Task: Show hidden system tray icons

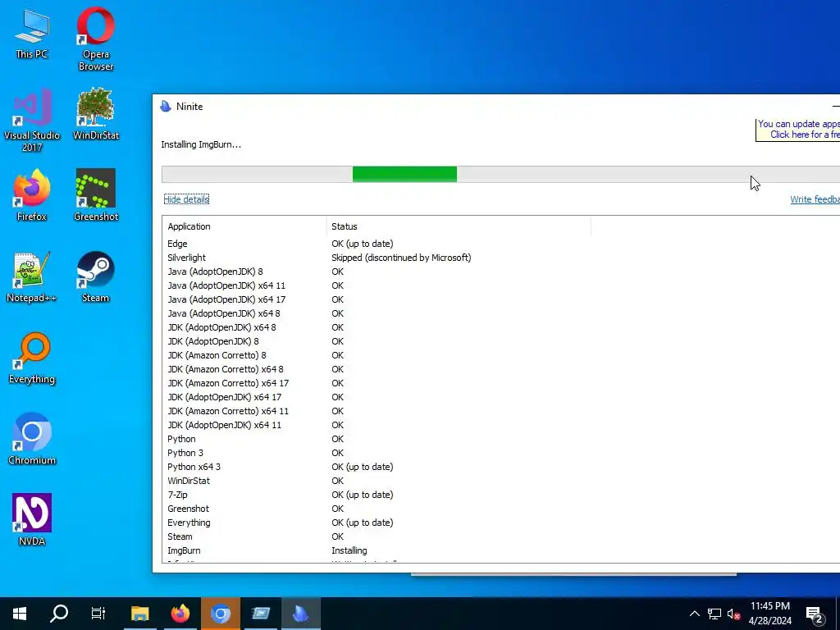Action: (x=694, y=614)
